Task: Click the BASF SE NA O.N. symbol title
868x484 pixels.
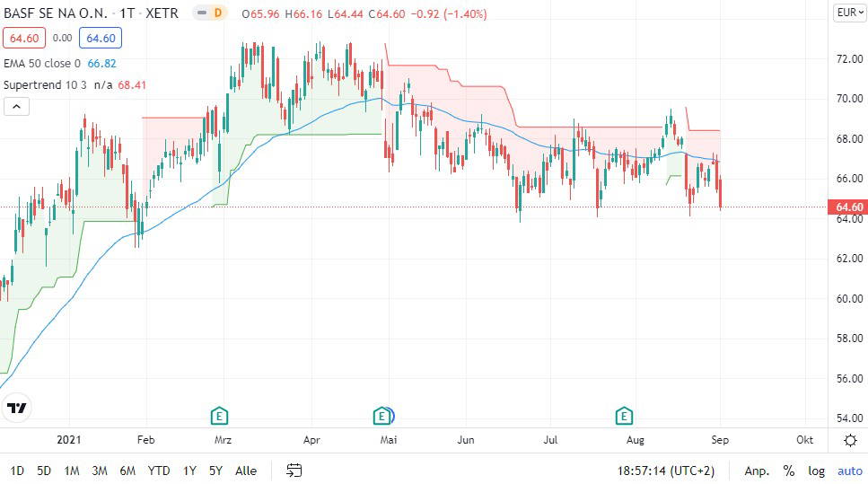Action: 55,13
